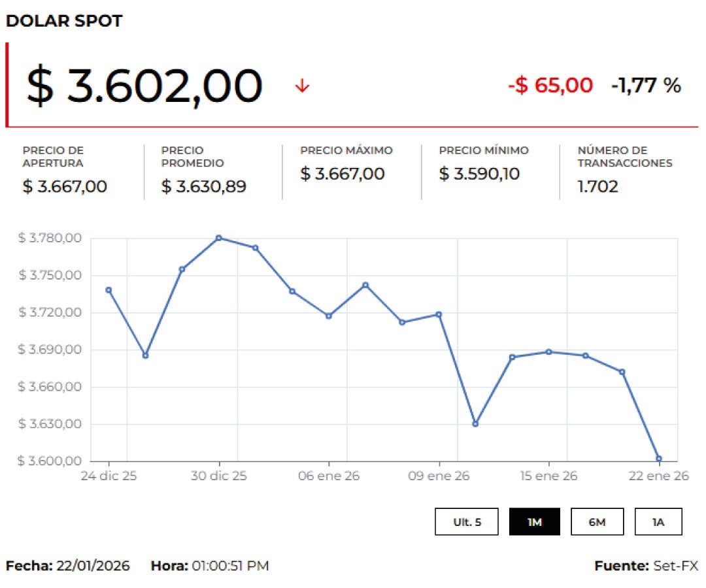Click the 30 dic 25 peak data point
706x588 pixels.
219,238
